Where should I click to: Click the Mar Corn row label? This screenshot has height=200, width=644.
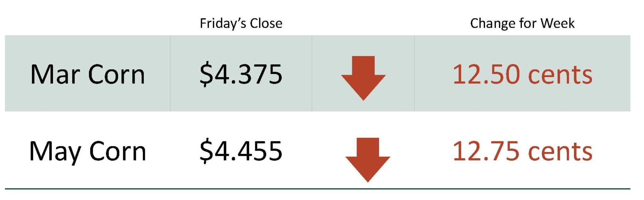click(x=88, y=74)
